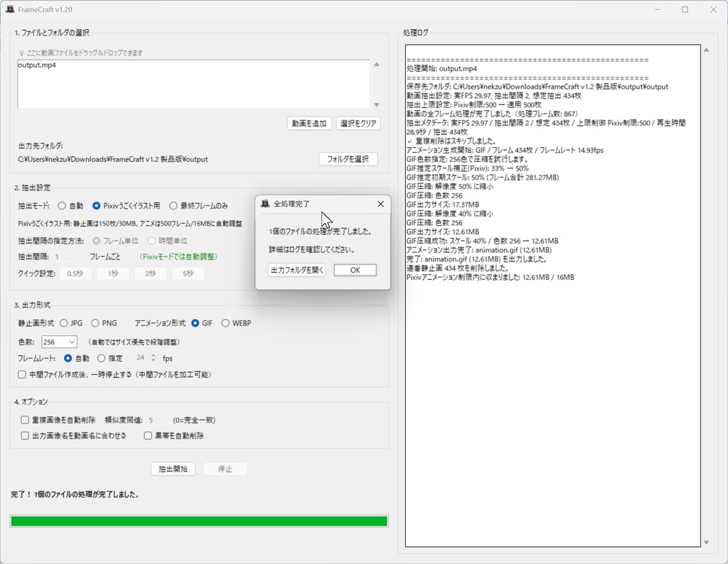Set frame rate to 自動 radio

(x=68, y=358)
